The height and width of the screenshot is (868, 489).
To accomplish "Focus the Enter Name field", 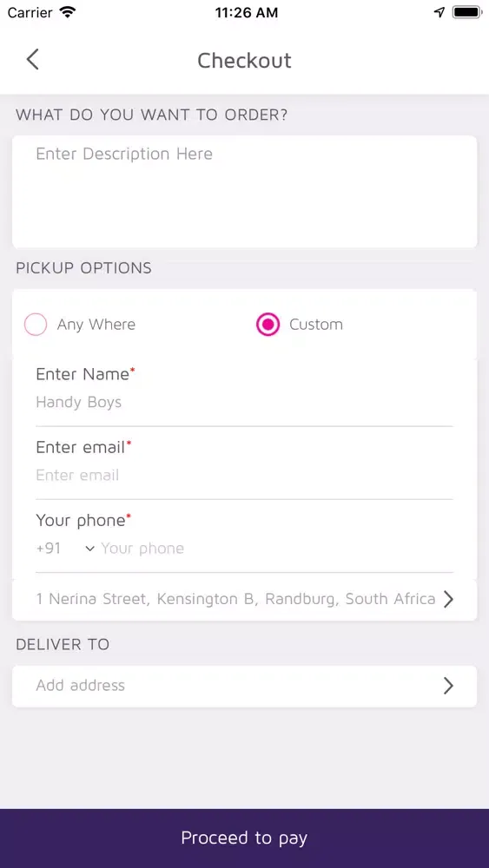I will pyautogui.click(x=244, y=402).
